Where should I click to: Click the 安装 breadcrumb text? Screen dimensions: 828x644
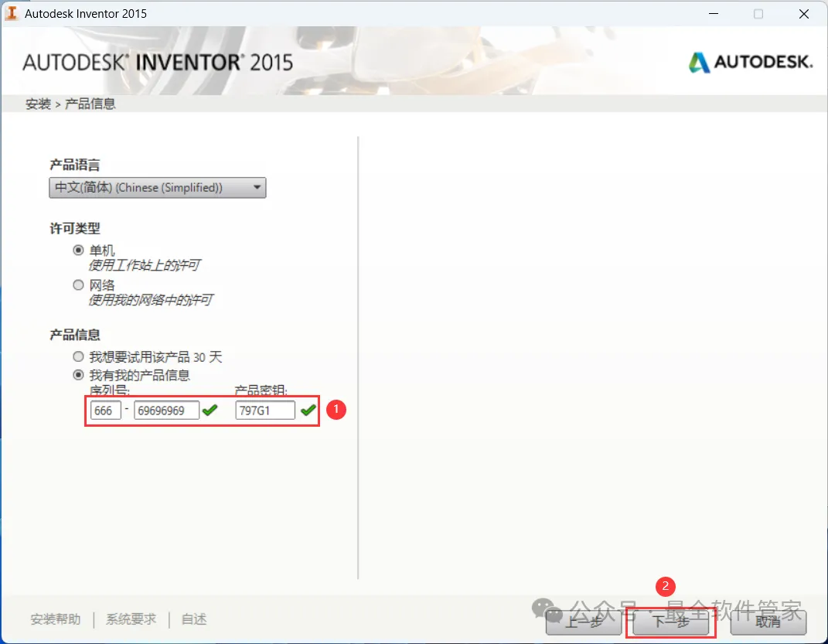(38, 104)
